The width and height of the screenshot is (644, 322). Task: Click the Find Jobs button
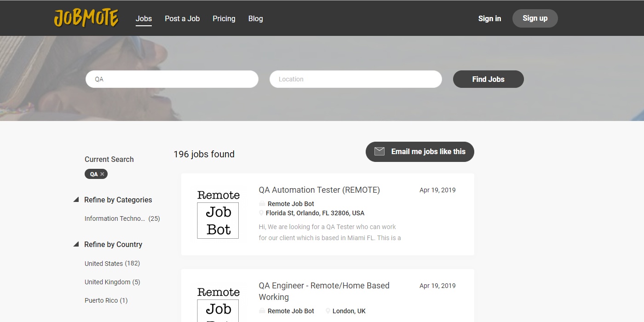point(488,79)
